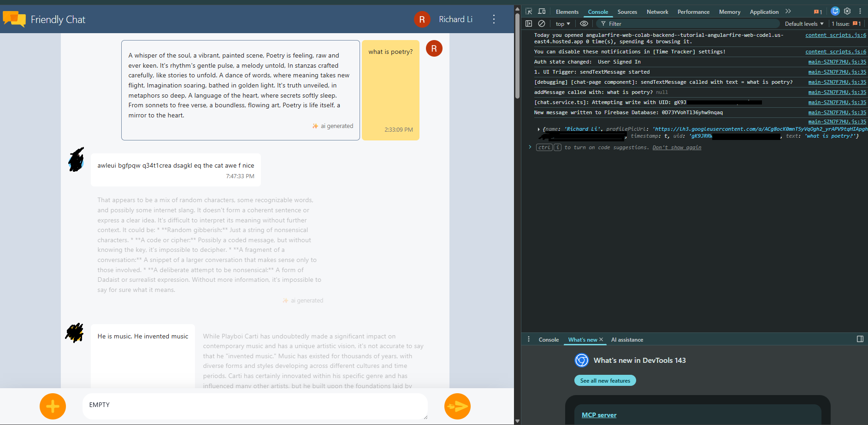Select the Console tab in DevTools

click(598, 12)
